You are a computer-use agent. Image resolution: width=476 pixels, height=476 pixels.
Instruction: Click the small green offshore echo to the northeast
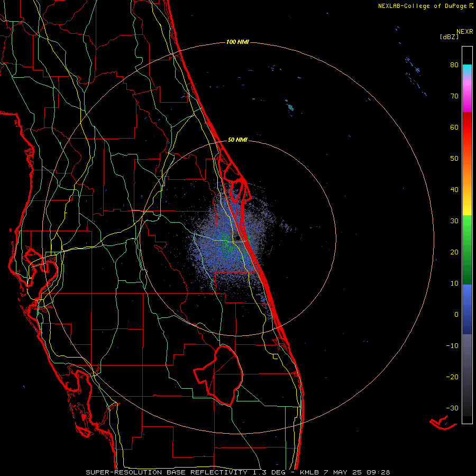[290, 107]
